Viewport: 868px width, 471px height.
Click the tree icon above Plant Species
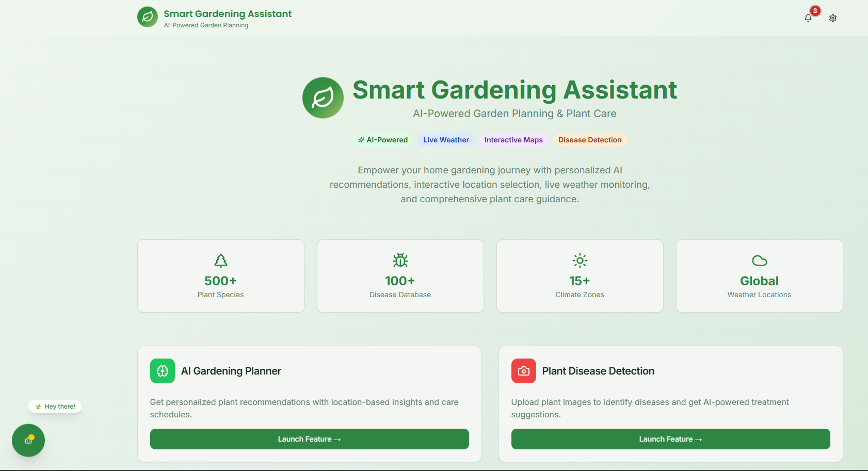[221, 261]
